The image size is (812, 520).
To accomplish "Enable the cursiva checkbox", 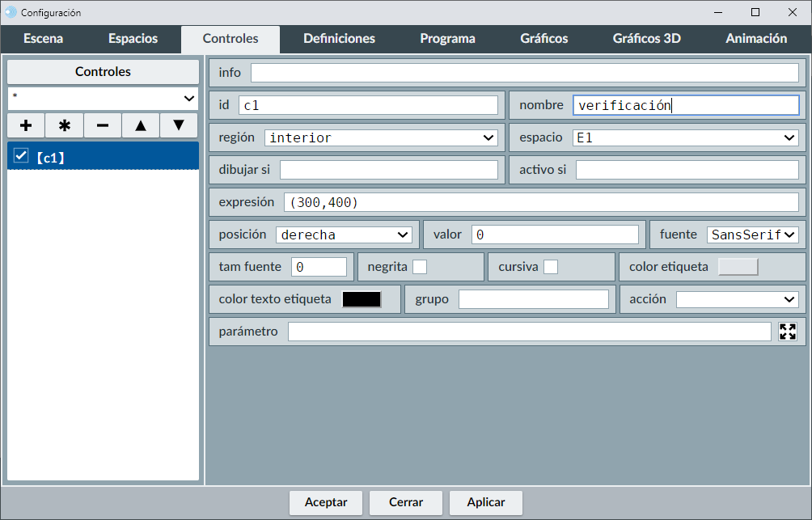I will click(x=551, y=267).
